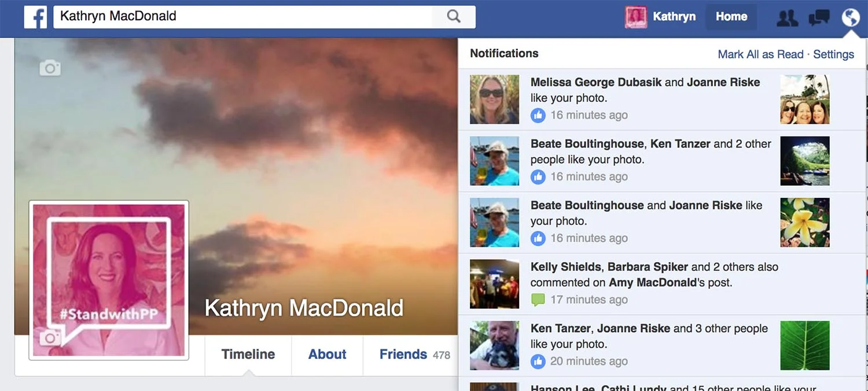Click the comment icon next to 17 minutes ago
The image size is (868, 391).
pyautogui.click(x=538, y=300)
